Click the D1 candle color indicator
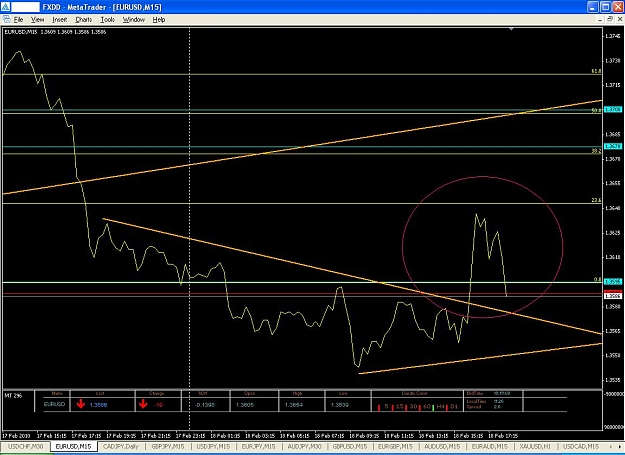 [x=454, y=407]
